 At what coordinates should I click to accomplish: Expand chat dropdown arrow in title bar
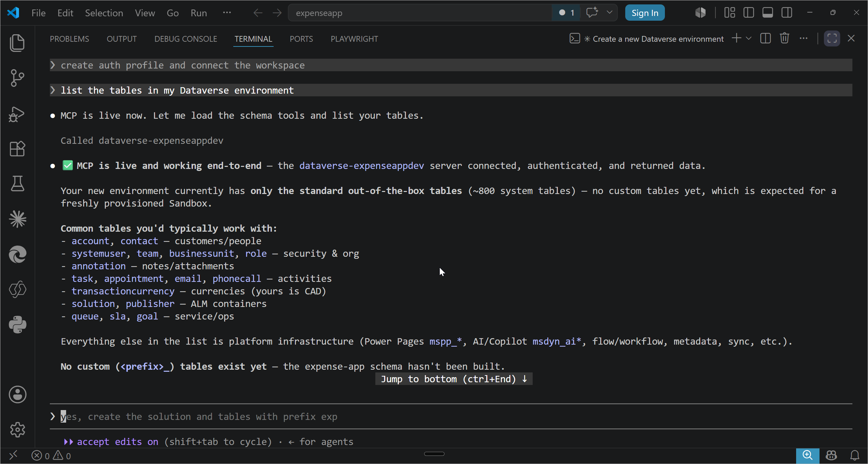tap(609, 13)
